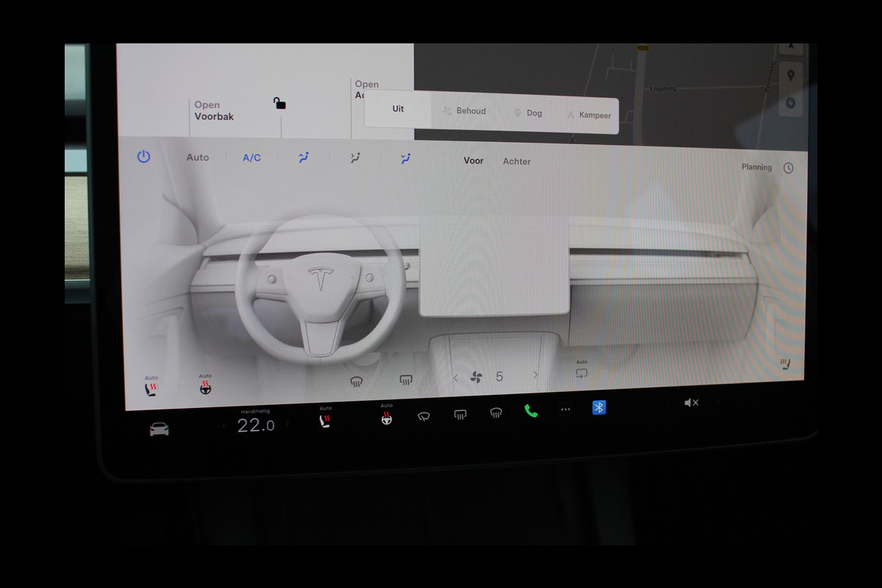Open the three-dots app launcher
Screen dimensions: 882x588
click(564, 410)
